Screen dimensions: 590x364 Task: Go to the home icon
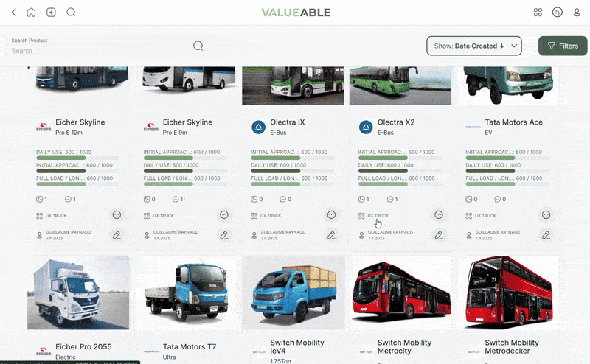tap(31, 13)
